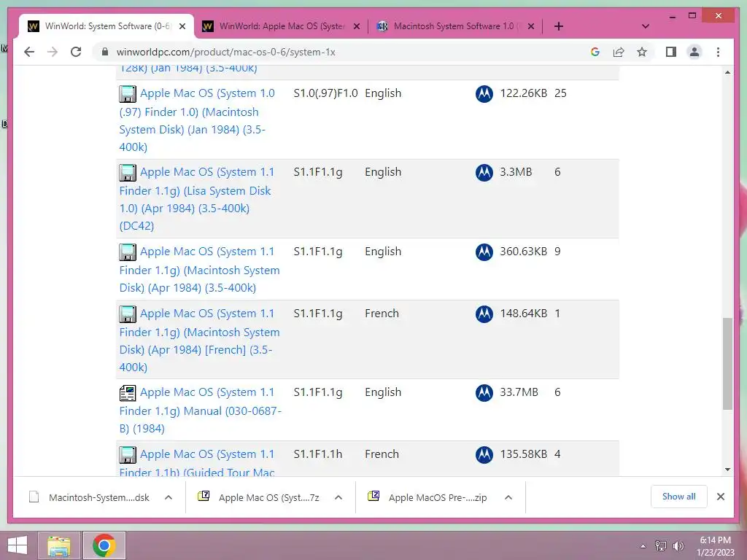Open File Explorer from taskbar

(x=59, y=545)
